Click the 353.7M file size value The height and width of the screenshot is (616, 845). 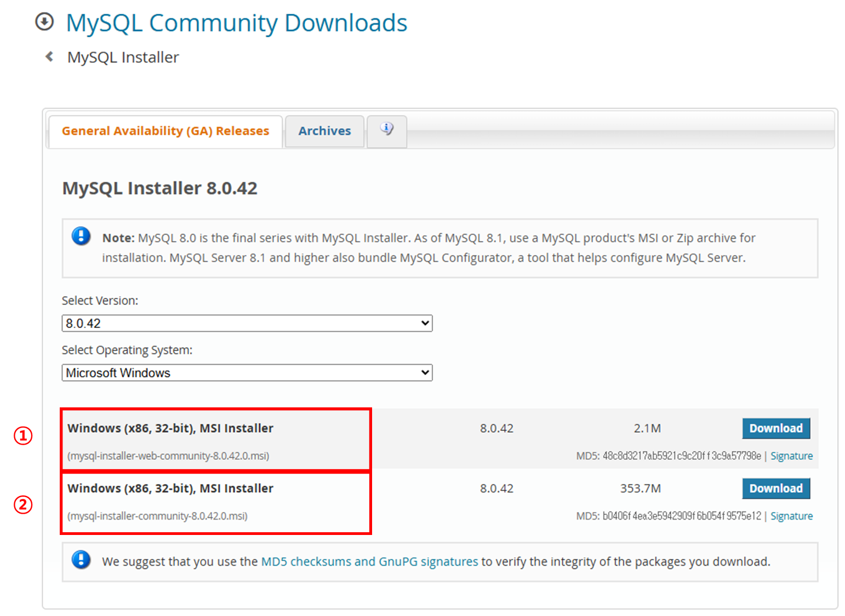pos(640,488)
